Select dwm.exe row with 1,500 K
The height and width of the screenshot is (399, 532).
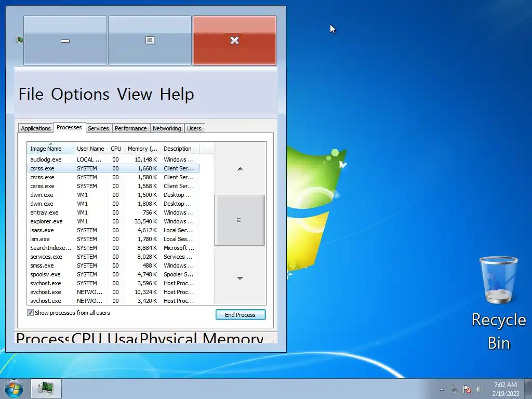click(113, 195)
